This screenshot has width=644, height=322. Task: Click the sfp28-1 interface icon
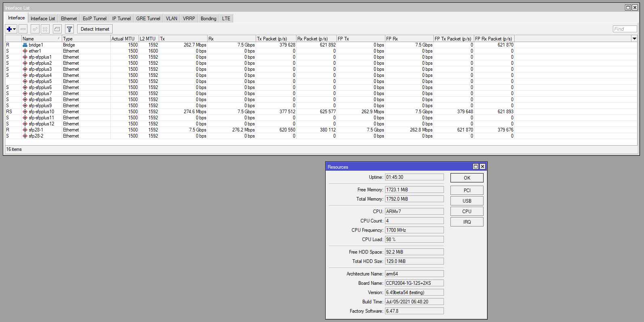pyautogui.click(x=25, y=130)
